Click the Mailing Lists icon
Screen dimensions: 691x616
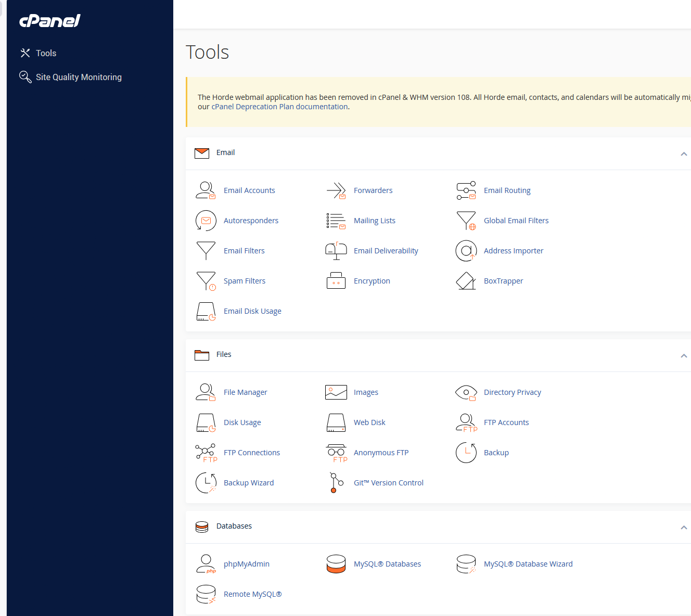pos(336,221)
